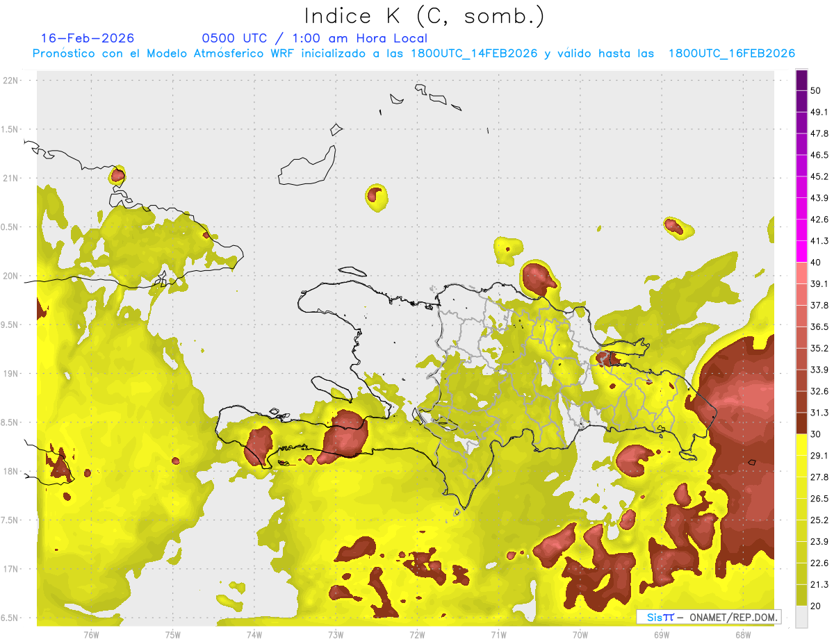Click the '33.9' value on the color scale
This screenshot has width=834, height=644.
819,370
